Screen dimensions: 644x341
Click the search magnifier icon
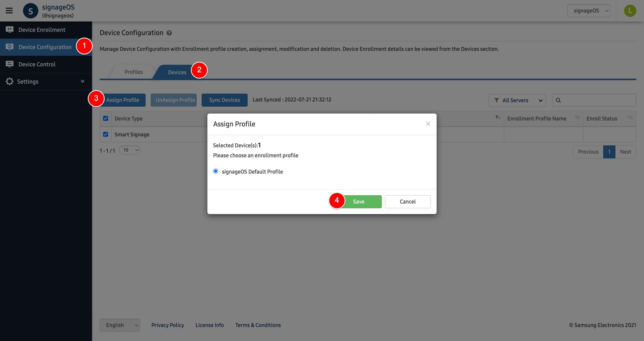(558, 100)
